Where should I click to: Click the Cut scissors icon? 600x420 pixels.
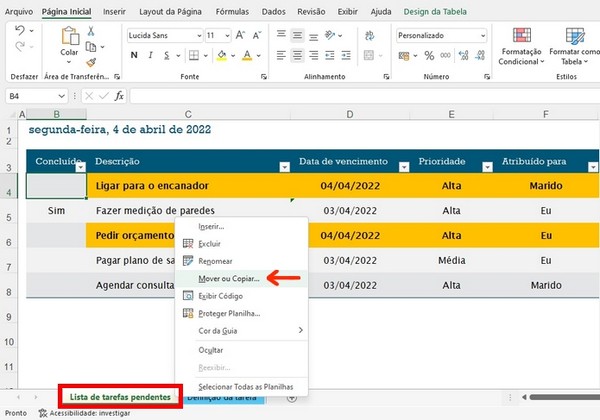coord(91,32)
